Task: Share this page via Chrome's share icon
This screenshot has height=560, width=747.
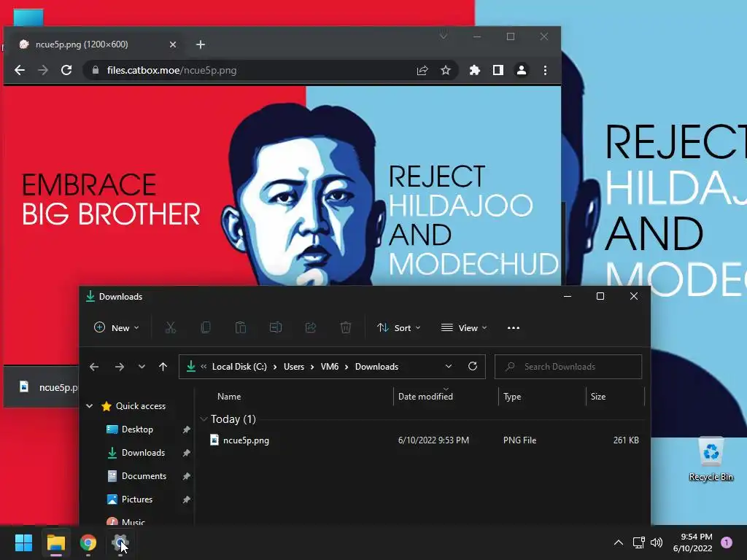Action: click(422, 71)
